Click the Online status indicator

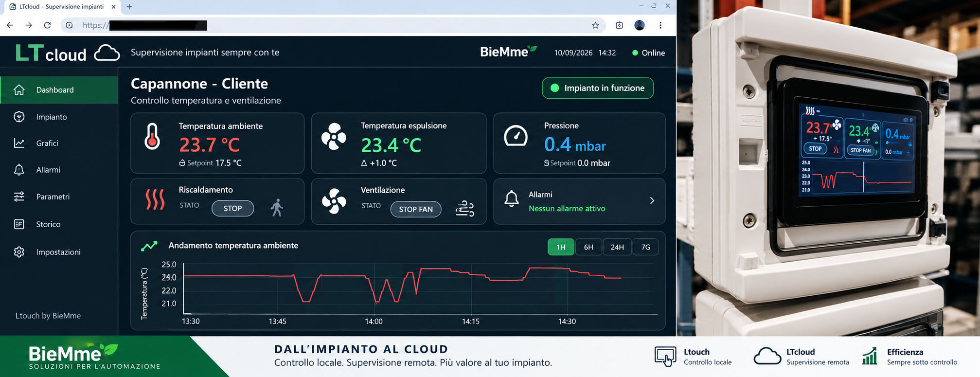[x=648, y=53]
